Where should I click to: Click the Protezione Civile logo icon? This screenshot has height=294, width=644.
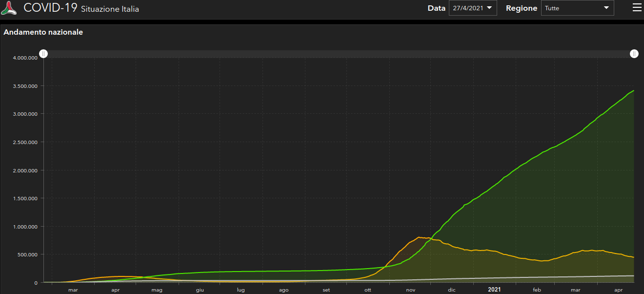(x=9, y=8)
